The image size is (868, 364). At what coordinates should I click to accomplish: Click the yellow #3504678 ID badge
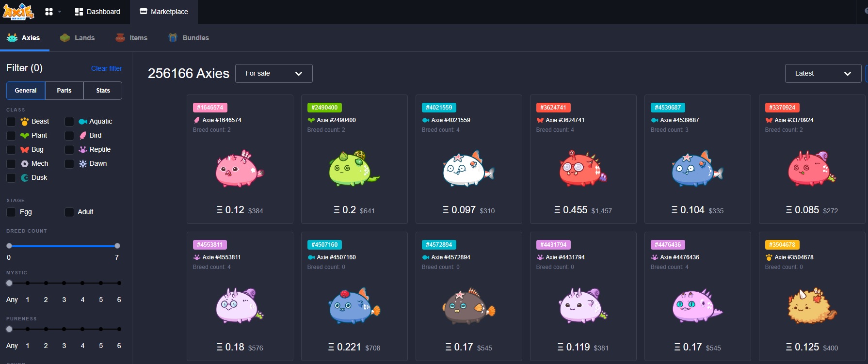(782, 245)
